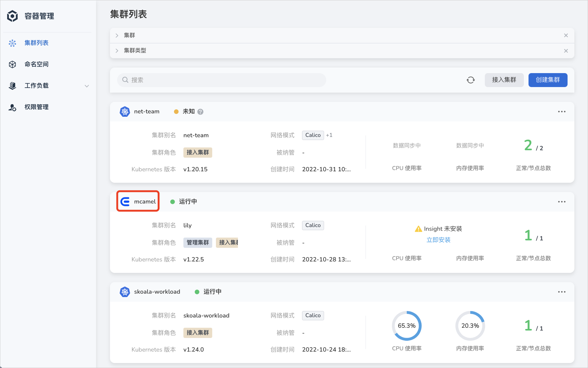
Task: Refresh the cluster list
Action: click(471, 80)
